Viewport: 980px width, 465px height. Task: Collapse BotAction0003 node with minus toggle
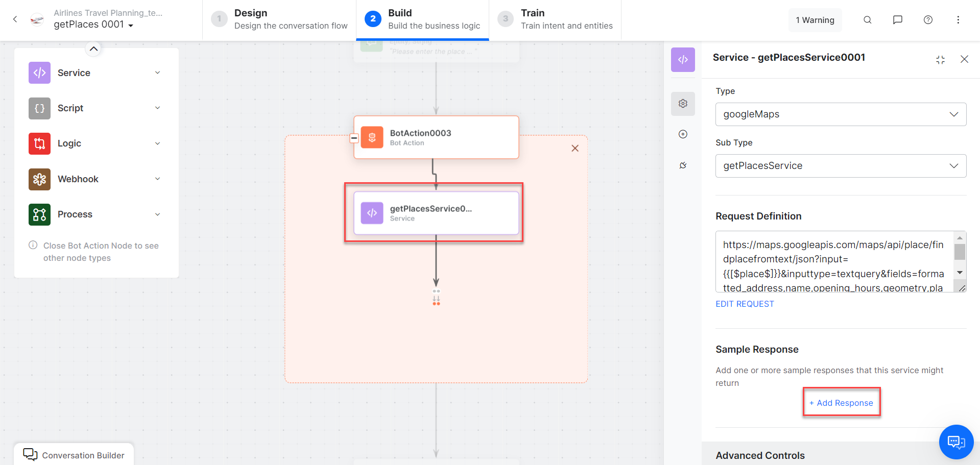(354, 138)
